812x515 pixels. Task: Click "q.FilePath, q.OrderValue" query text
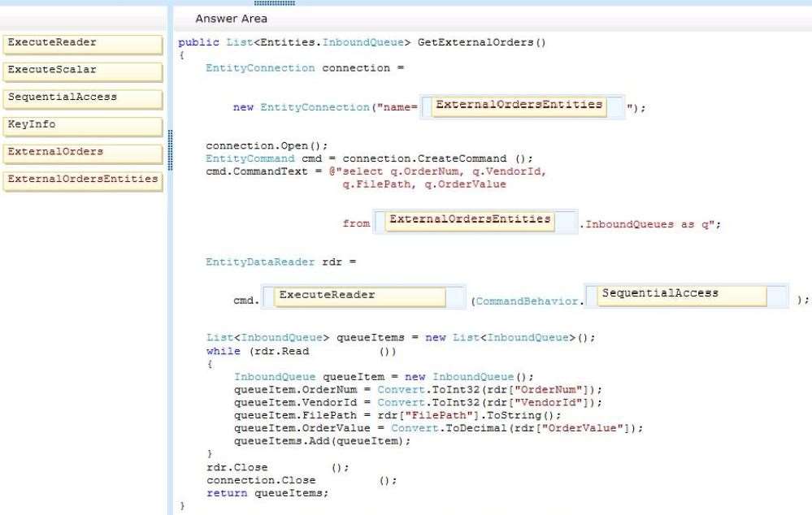click(x=424, y=184)
